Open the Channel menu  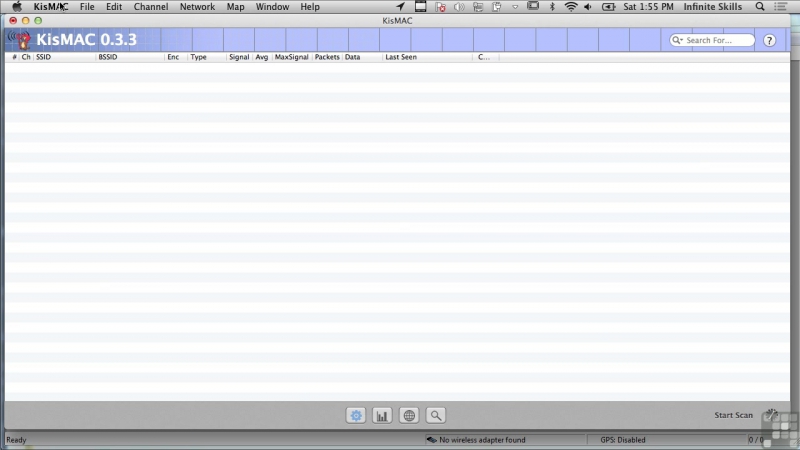pyautogui.click(x=151, y=7)
